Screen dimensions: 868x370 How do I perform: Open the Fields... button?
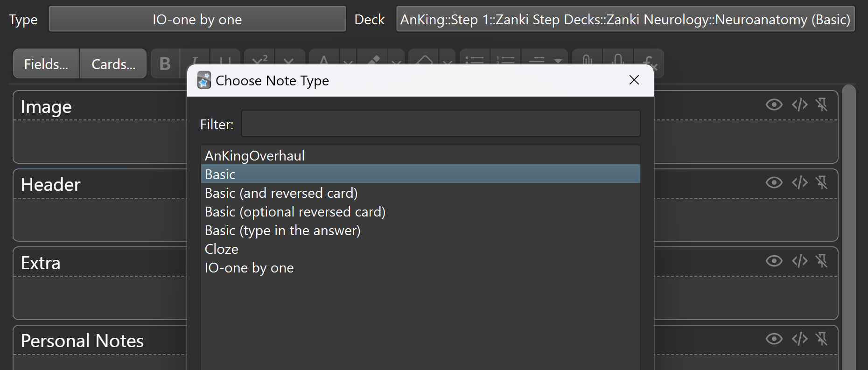coord(46,64)
